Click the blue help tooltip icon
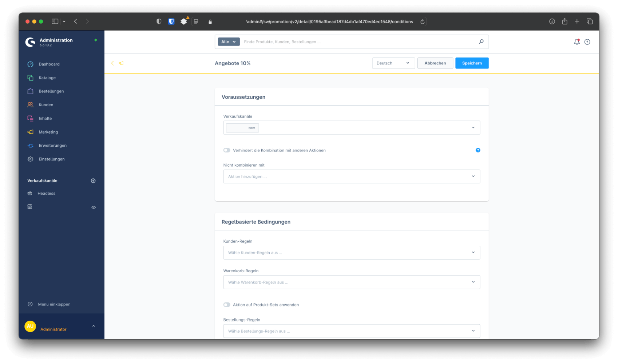Viewport: 618px width, 364px height. click(x=478, y=150)
